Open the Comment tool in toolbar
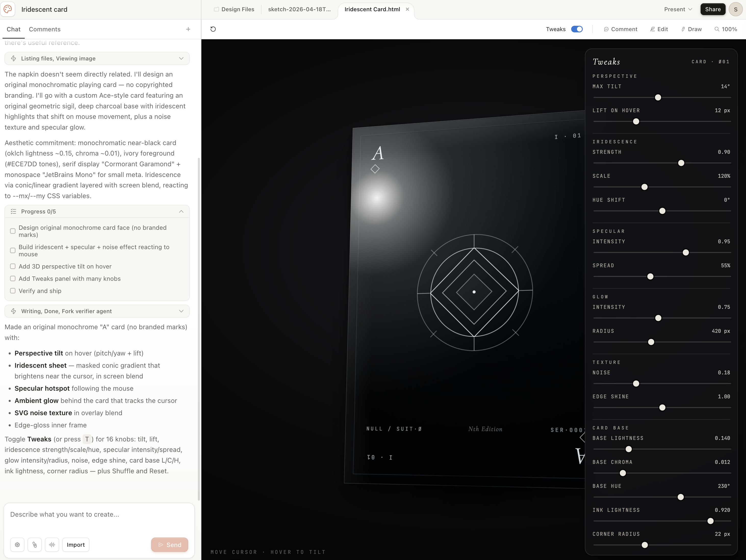746x560 pixels. coord(621,29)
